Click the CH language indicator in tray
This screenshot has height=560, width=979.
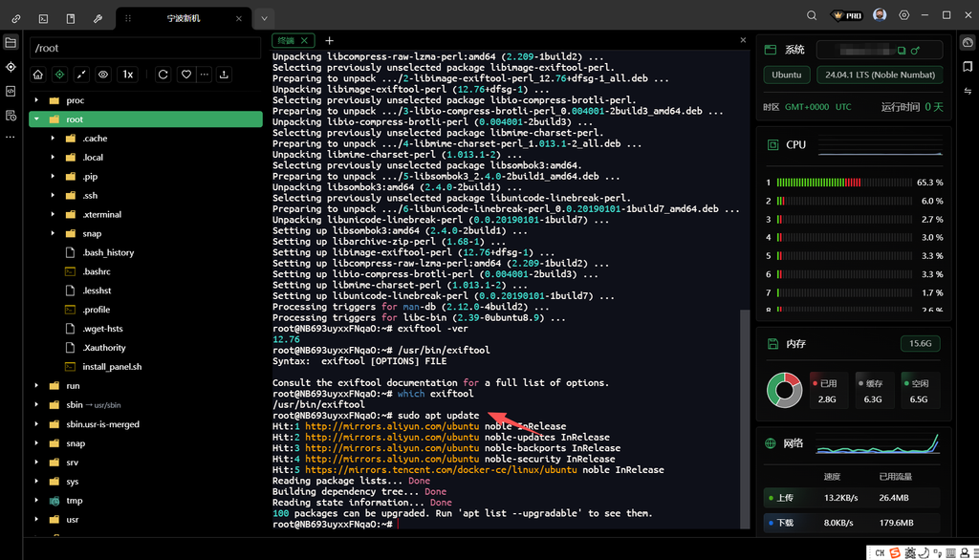[x=880, y=553]
